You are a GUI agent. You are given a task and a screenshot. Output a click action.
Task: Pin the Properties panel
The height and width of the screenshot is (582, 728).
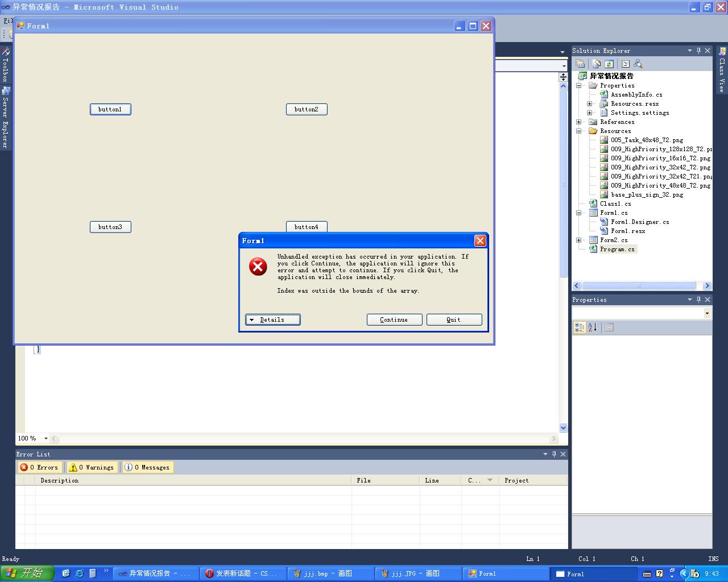point(699,300)
